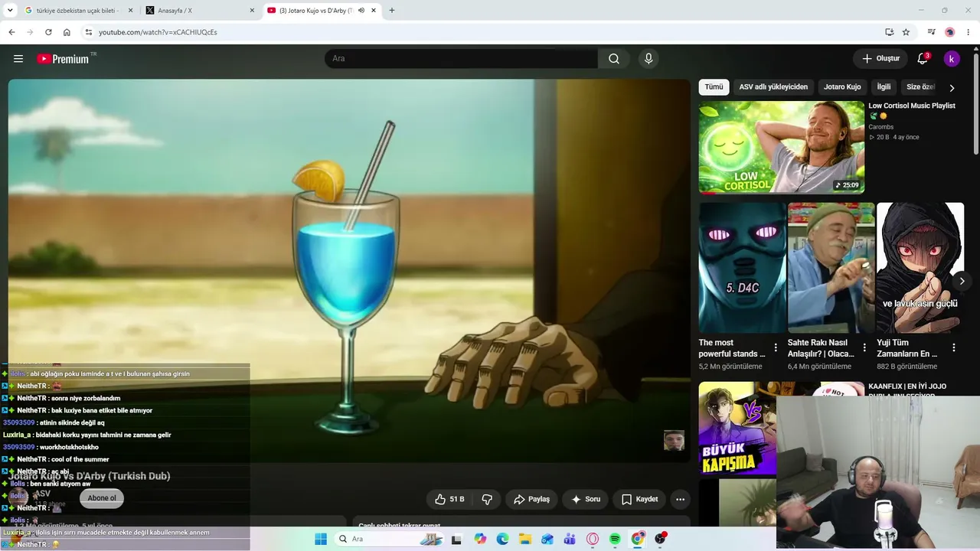Image resolution: width=980 pixels, height=551 pixels.
Task: Subscribe with the Abone ol button
Action: pyautogui.click(x=102, y=498)
